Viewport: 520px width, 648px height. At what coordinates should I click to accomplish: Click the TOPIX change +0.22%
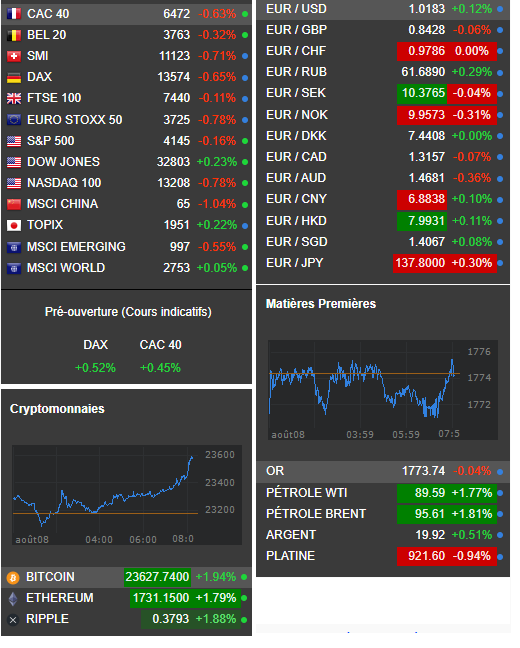[217, 225]
